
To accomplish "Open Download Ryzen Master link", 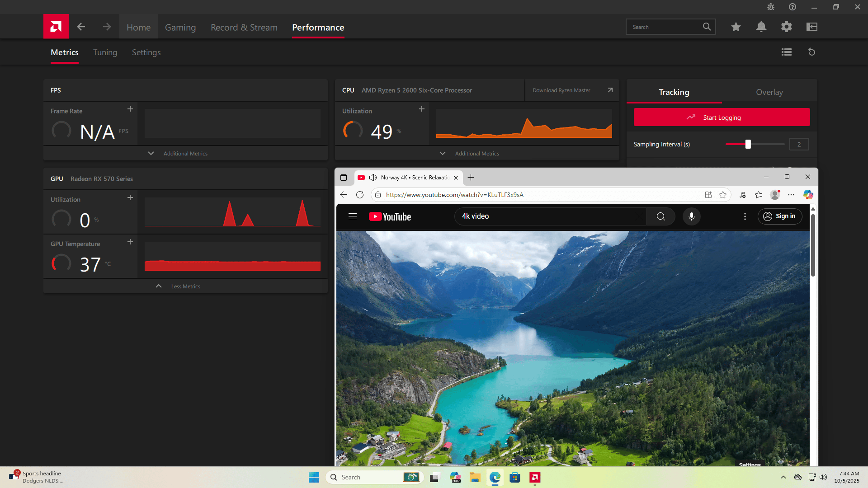I will coord(572,90).
